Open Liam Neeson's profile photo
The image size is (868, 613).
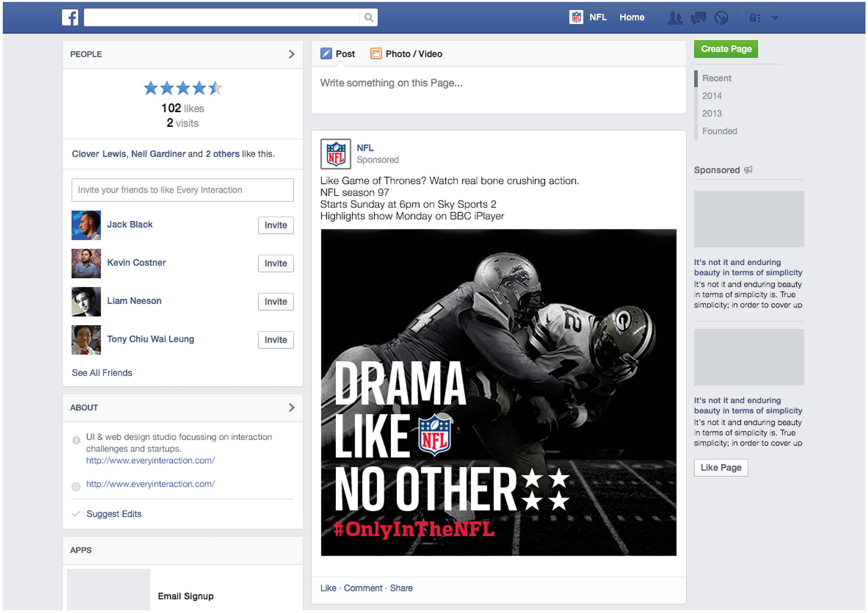click(x=86, y=302)
